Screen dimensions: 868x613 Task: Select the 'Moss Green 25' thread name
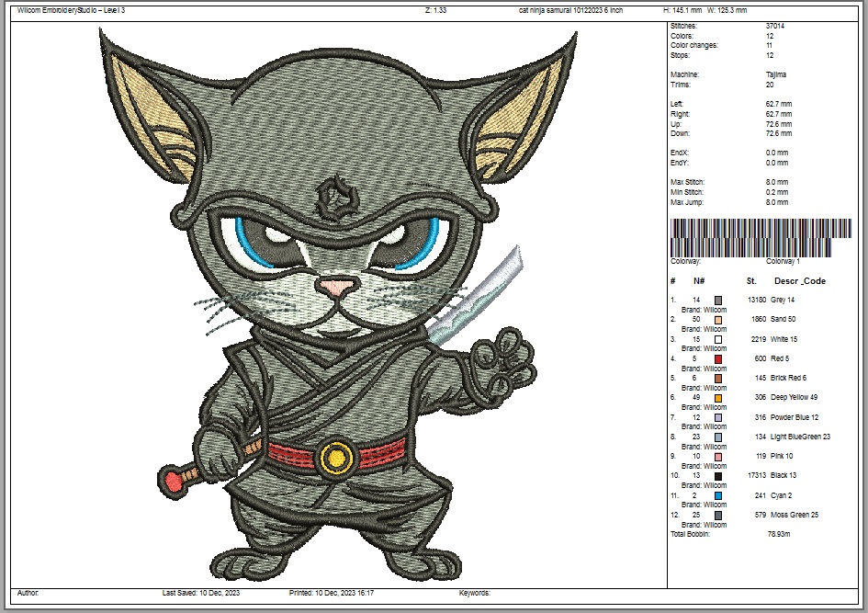(x=795, y=515)
